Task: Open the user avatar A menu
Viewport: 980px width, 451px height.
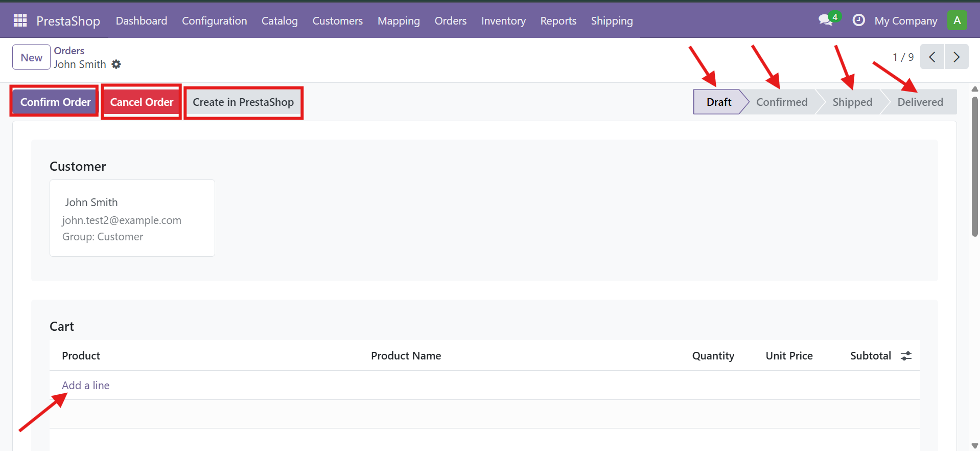Action: pyautogui.click(x=956, y=20)
